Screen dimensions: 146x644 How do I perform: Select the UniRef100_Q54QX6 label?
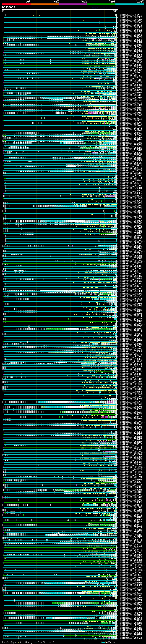tap(131, 82)
